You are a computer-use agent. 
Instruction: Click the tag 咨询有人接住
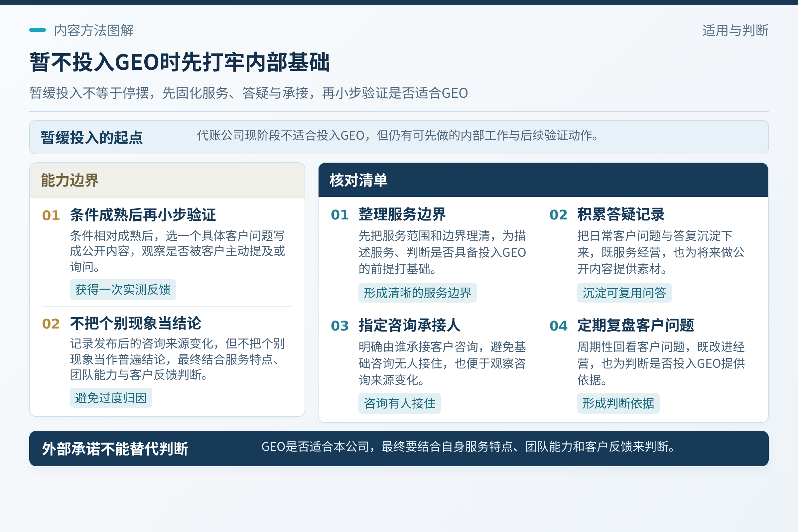pyautogui.click(x=400, y=403)
